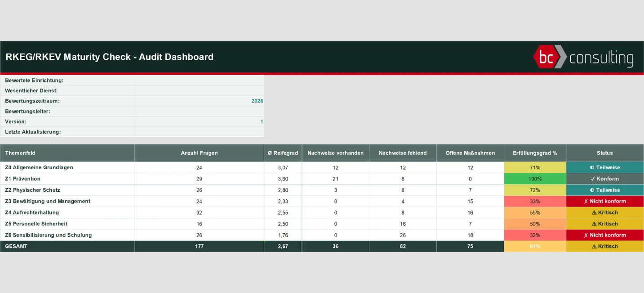
Task: Click the 'Nachweise vorhanden' column header
Action: pos(335,153)
